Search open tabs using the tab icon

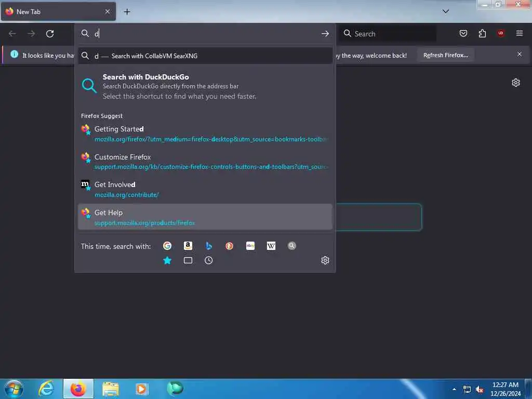coord(188,260)
